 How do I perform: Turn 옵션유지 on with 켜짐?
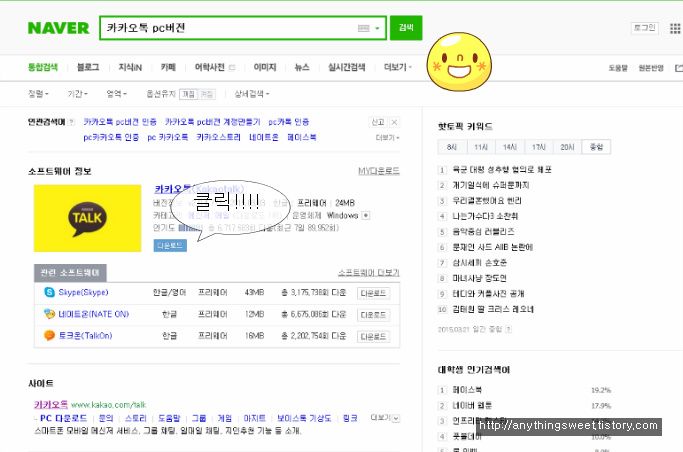[189, 94]
